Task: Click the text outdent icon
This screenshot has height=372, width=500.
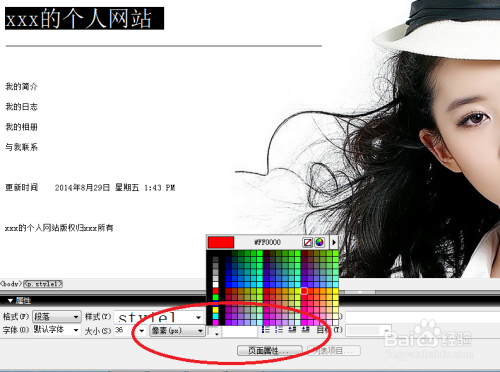Action: (292, 330)
